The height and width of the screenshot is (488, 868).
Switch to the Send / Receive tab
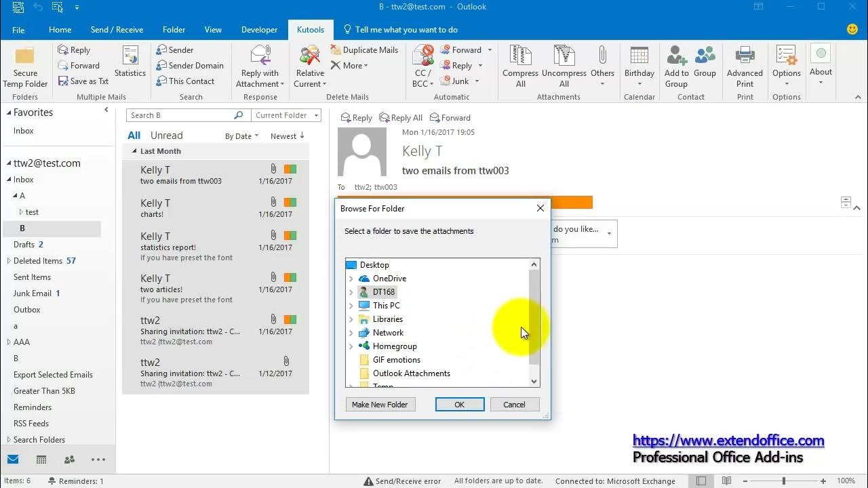click(x=117, y=30)
